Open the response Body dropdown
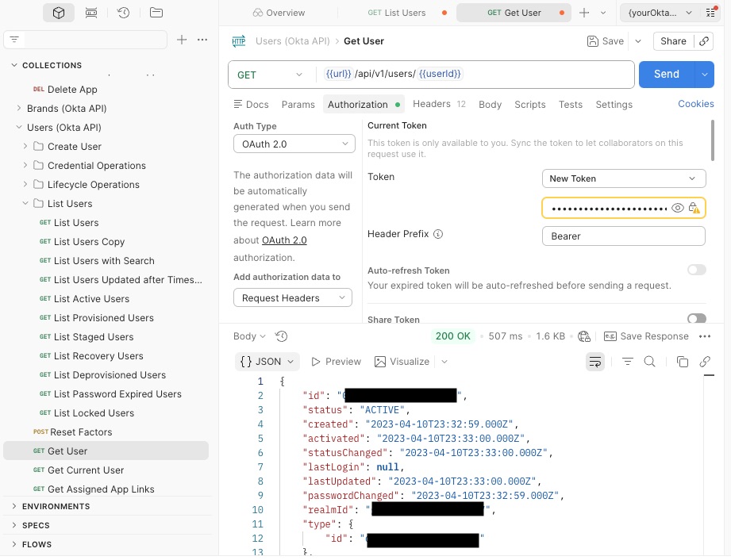 click(x=249, y=336)
